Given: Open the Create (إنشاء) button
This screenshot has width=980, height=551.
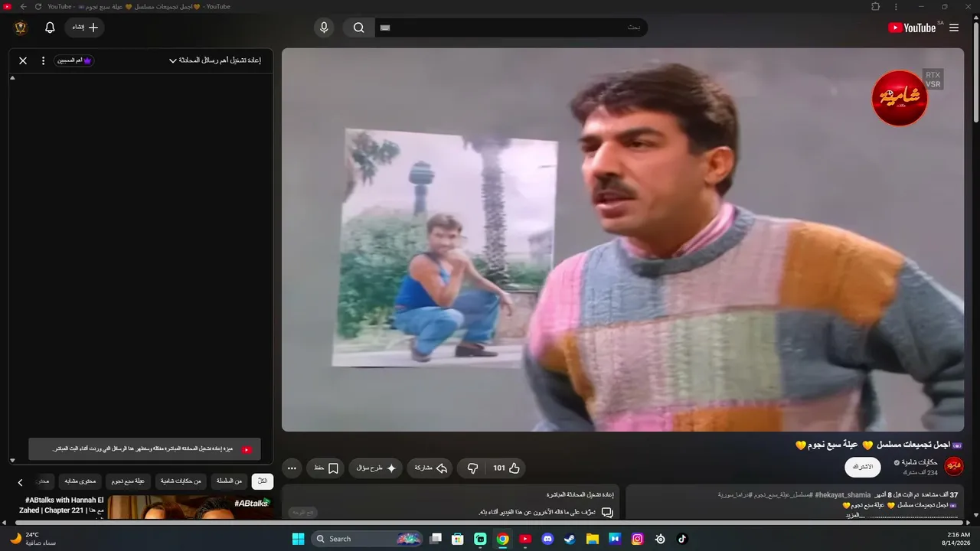Looking at the screenshot, I should [85, 28].
